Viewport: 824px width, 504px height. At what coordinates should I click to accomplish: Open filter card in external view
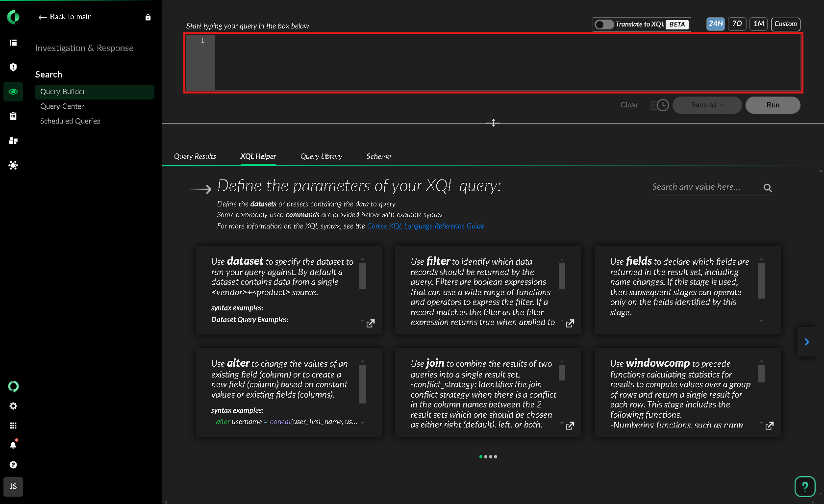click(x=570, y=324)
